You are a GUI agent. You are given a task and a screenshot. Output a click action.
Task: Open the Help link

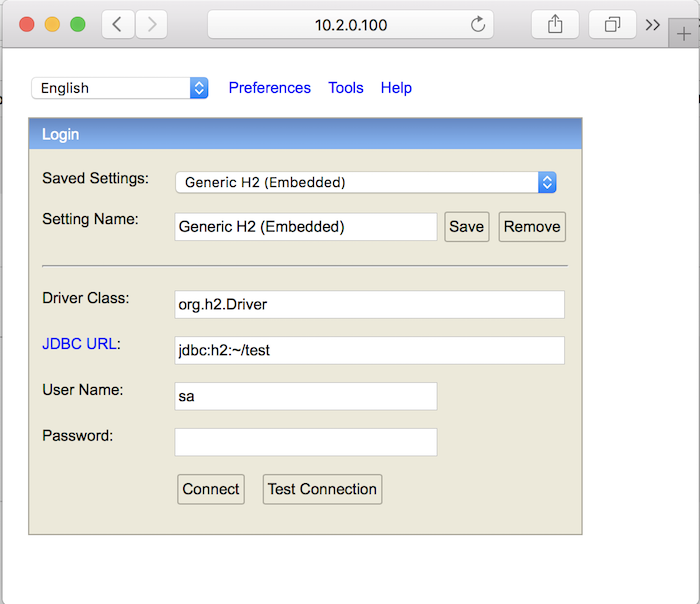click(396, 88)
